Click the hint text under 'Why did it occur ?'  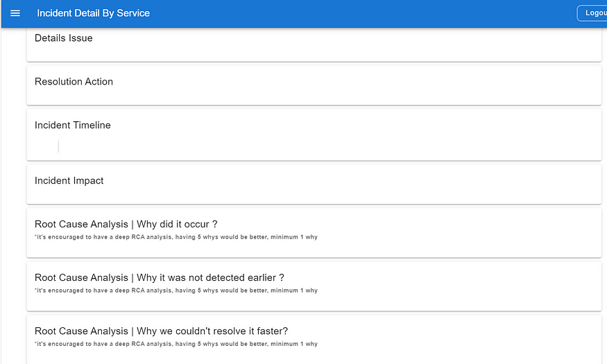pyautogui.click(x=176, y=236)
